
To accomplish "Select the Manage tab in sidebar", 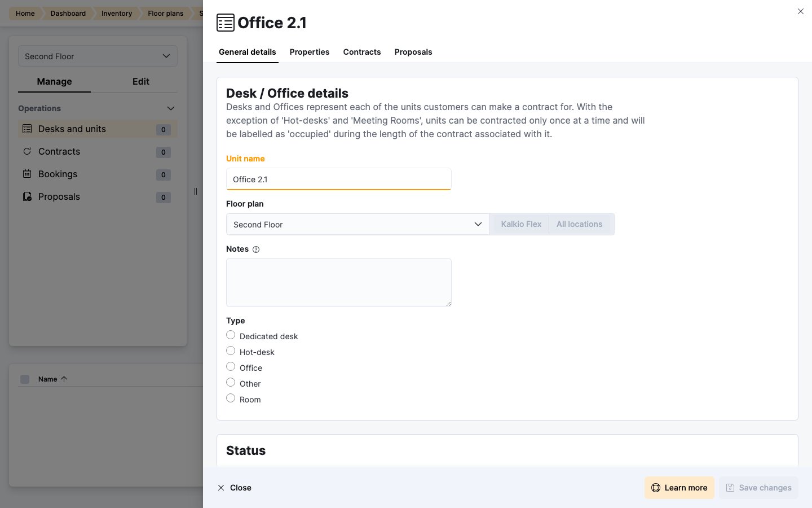I will click(x=54, y=81).
